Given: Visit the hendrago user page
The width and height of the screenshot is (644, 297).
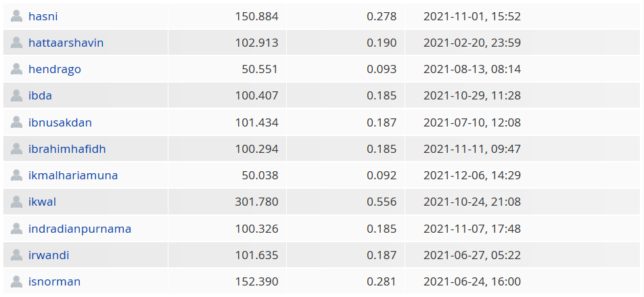Looking at the screenshot, I should click(x=55, y=70).
